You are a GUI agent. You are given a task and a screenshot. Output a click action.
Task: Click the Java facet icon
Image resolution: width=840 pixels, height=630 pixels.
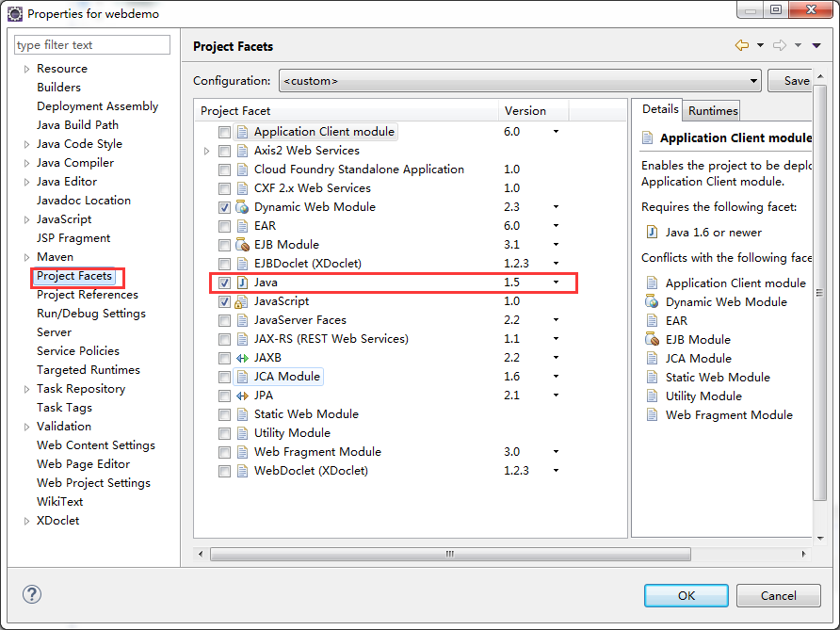click(x=242, y=283)
